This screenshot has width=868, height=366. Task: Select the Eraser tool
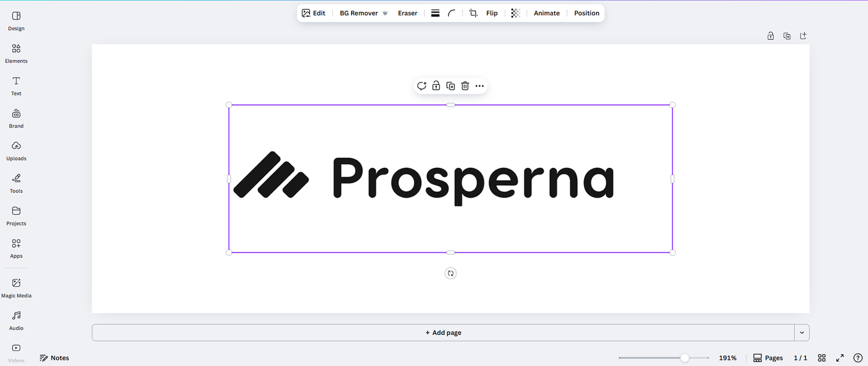[407, 13]
